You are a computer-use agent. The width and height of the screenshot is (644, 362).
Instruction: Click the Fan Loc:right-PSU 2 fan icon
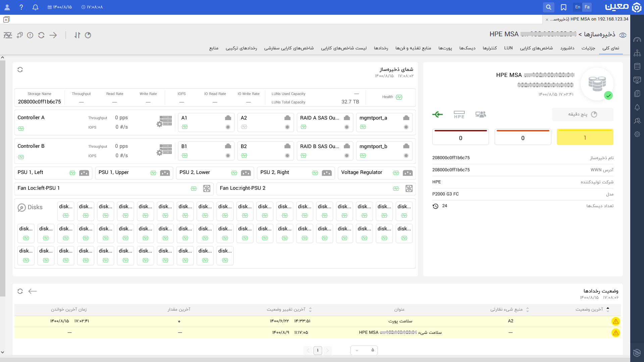tap(409, 188)
